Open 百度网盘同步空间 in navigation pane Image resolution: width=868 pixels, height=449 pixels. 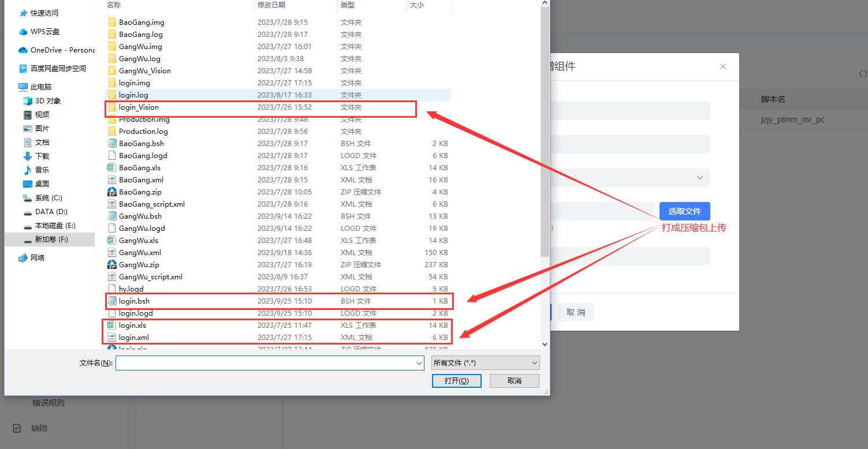coord(58,69)
